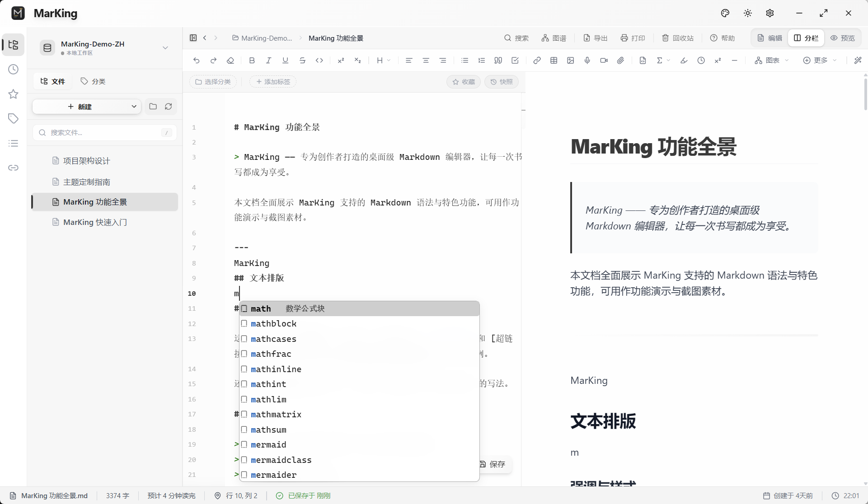Screen dimensions: 868x504
Task: Undo the last edit
Action: click(x=196, y=61)
